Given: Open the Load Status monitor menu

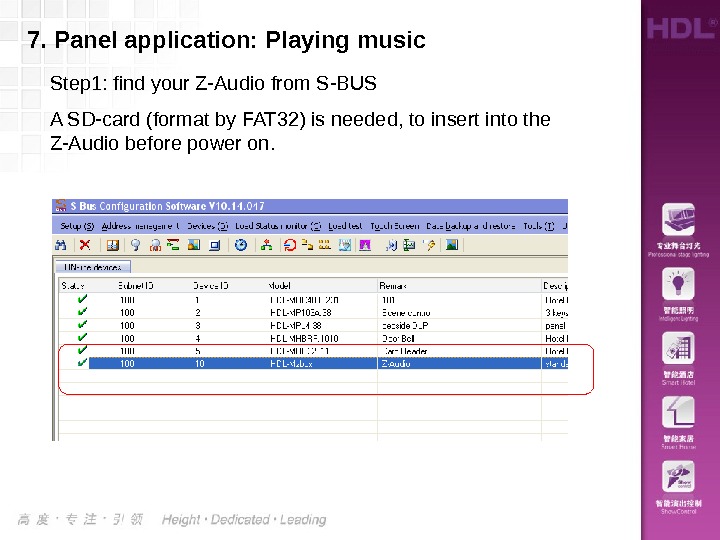Looking at the screenshot, I should pos(278,226).
